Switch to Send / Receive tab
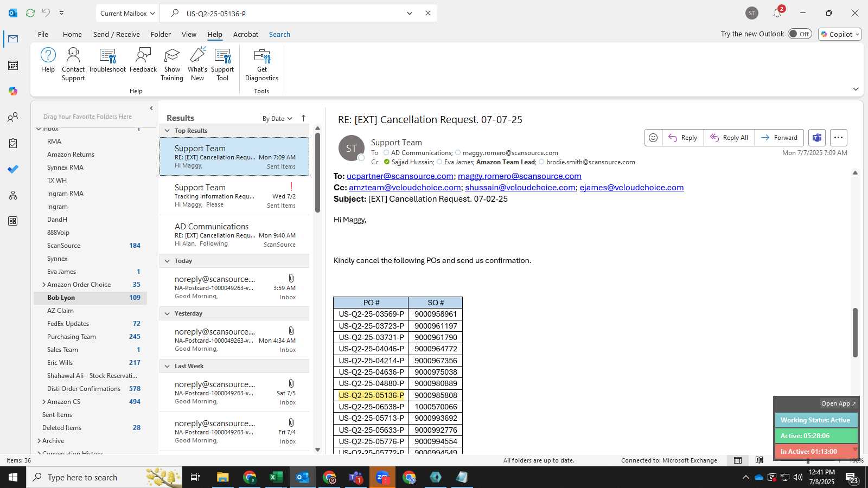Image resolution: width=868 pixels, height=488 pixels. (117, 34)
